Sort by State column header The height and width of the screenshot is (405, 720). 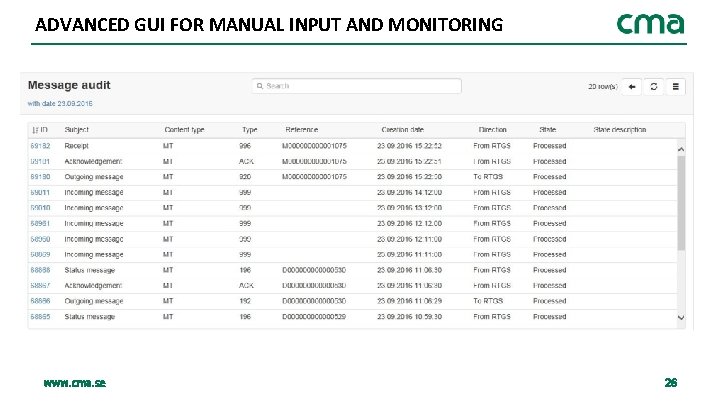[x=548, y=130]
